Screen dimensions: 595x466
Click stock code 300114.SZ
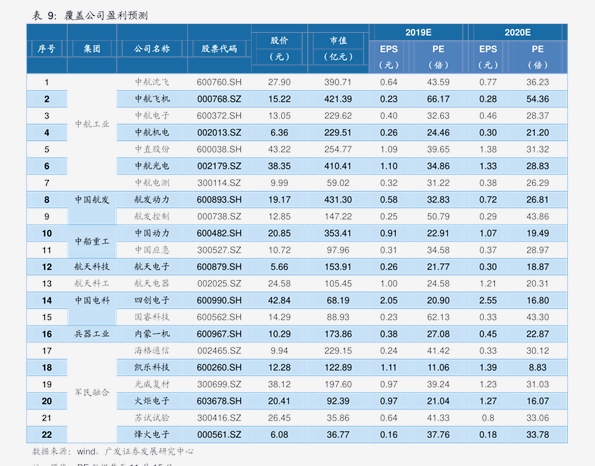[x=219, y=183]
